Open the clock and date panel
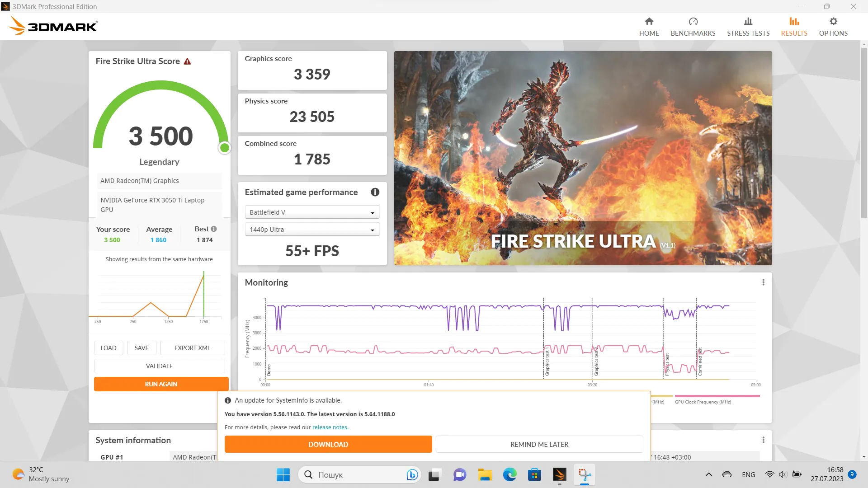 click(827, 474)
